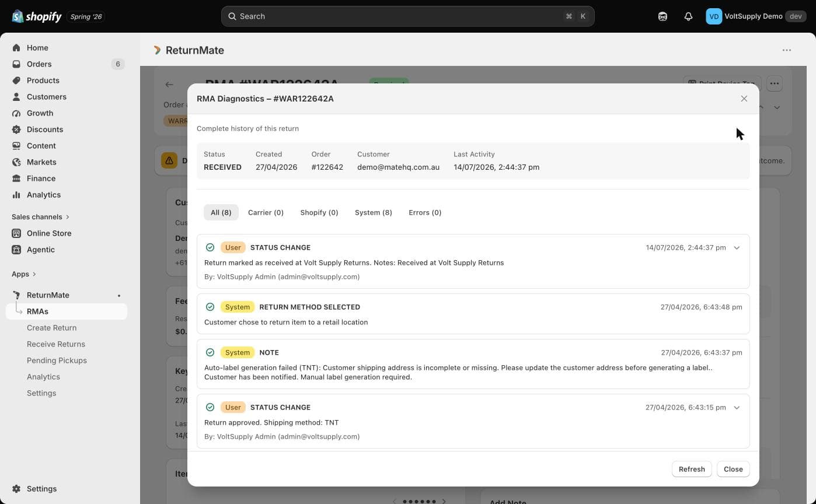Click the dev badge next to VoltSupply Demo
The width and height of the screenshot is (816, 504).
tap(796, 16)
